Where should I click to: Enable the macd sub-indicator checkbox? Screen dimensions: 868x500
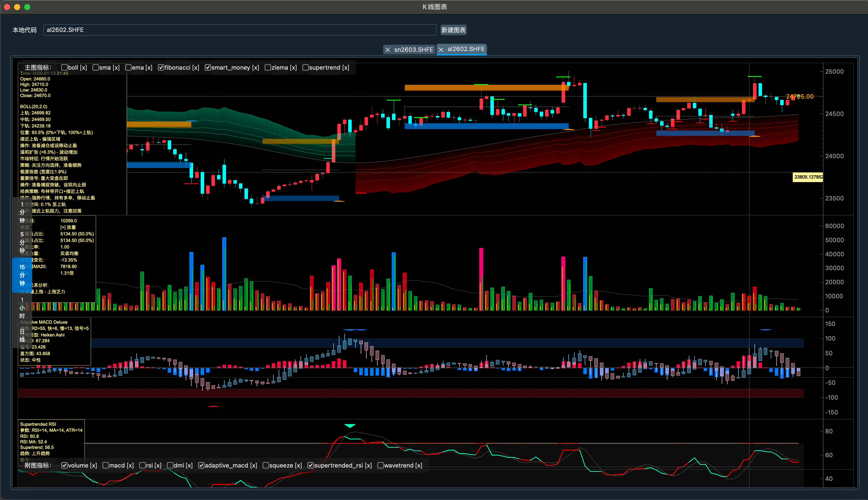(x=106, y=465)
